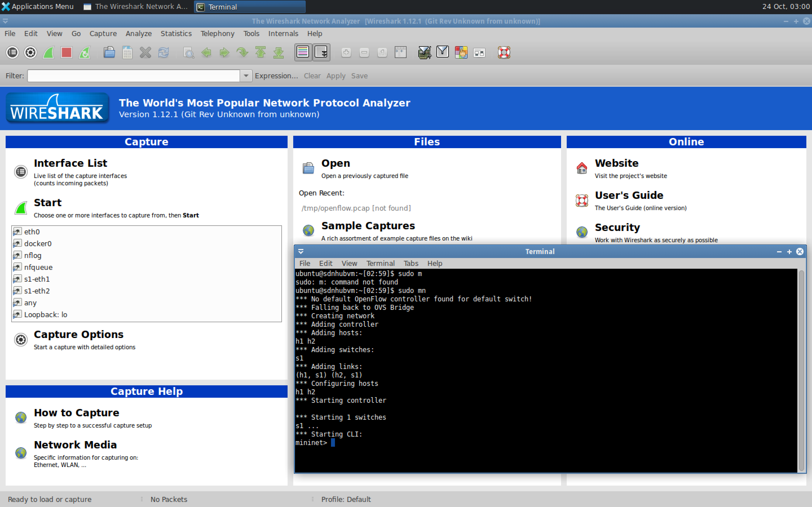This screenshot has height=507, width=812.
Task: Toggle automatic scrolling in live capture
Action: point(321,52)
